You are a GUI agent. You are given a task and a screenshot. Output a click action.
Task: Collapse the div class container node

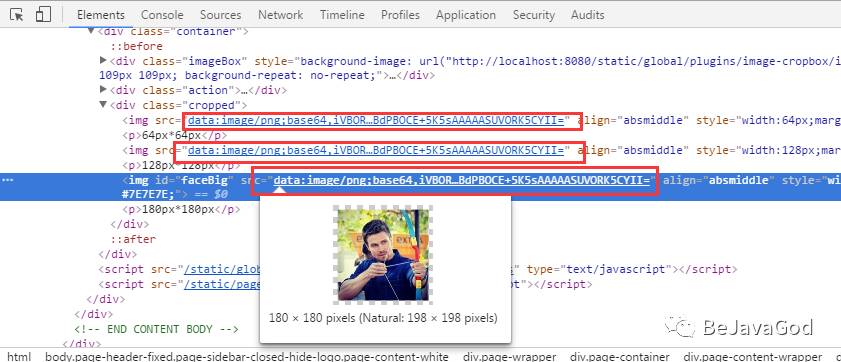pyautogui.click(x=91, y=31)
